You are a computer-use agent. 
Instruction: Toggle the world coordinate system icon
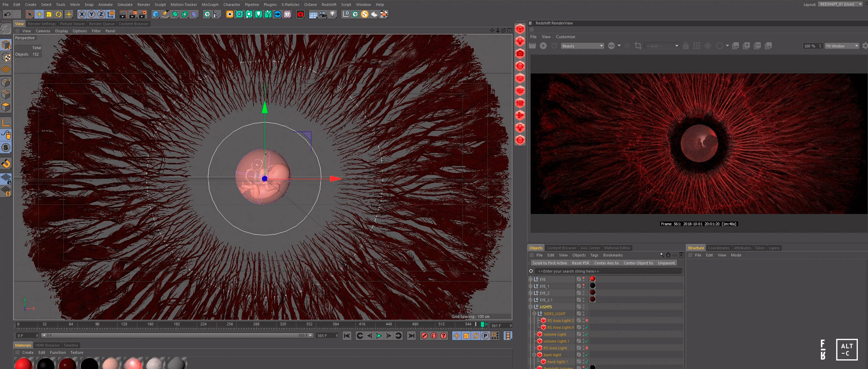(111, 14)
